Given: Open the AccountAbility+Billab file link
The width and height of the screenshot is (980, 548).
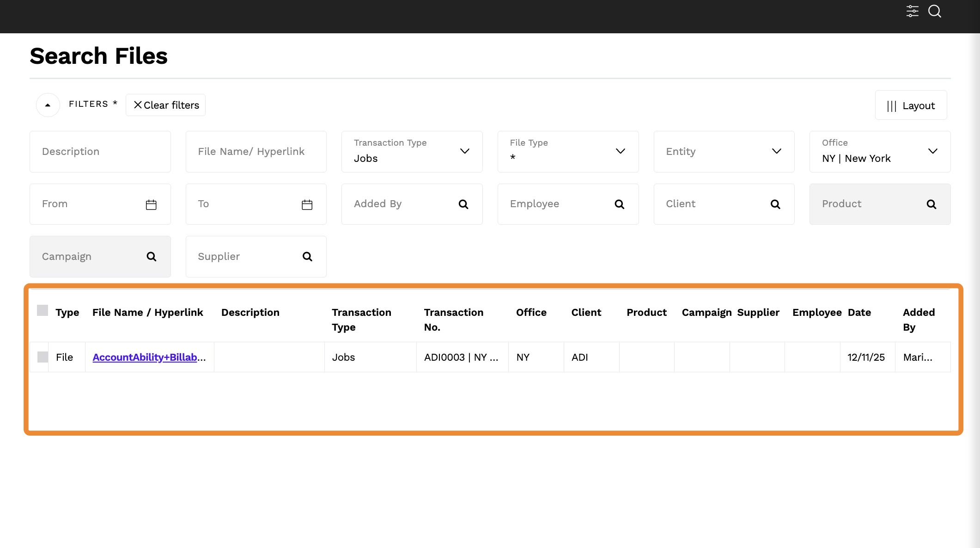Looking at the screenshot, I should [x=145, y=357].
